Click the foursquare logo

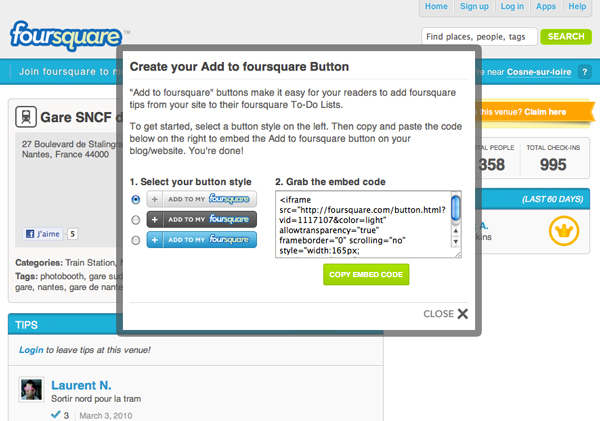pyautogui.click(x=66, y=36)
